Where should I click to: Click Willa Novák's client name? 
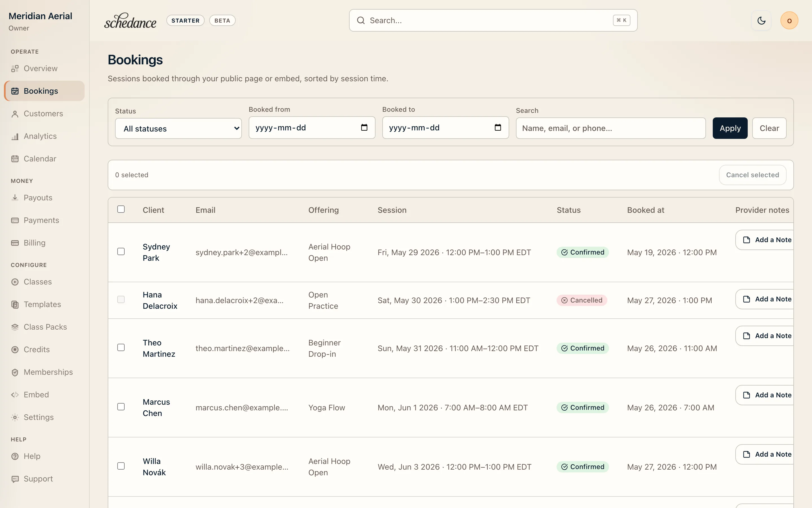[x=154, y=467]
